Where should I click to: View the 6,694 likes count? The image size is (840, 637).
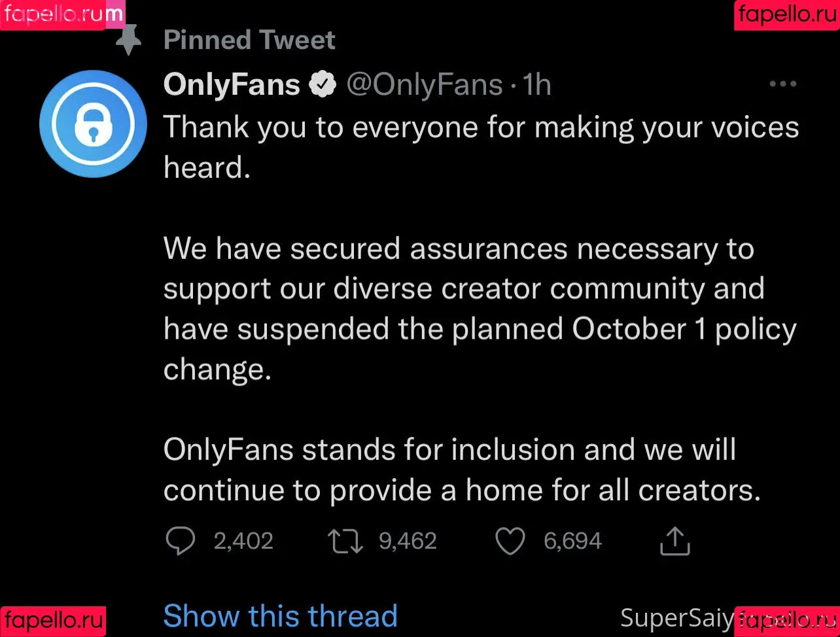[x=572, y=542]
